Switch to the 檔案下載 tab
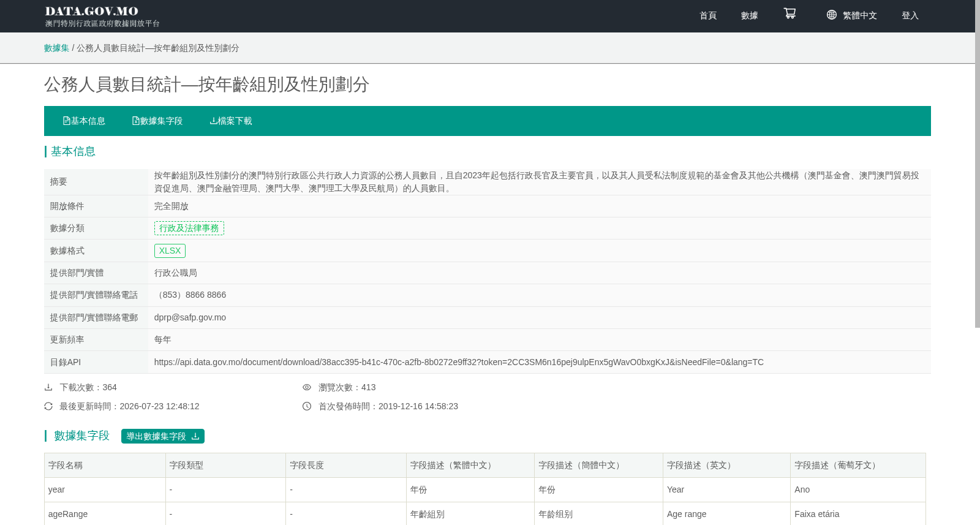The width and height of the screenshot is (980, 525). pos(231,121)
